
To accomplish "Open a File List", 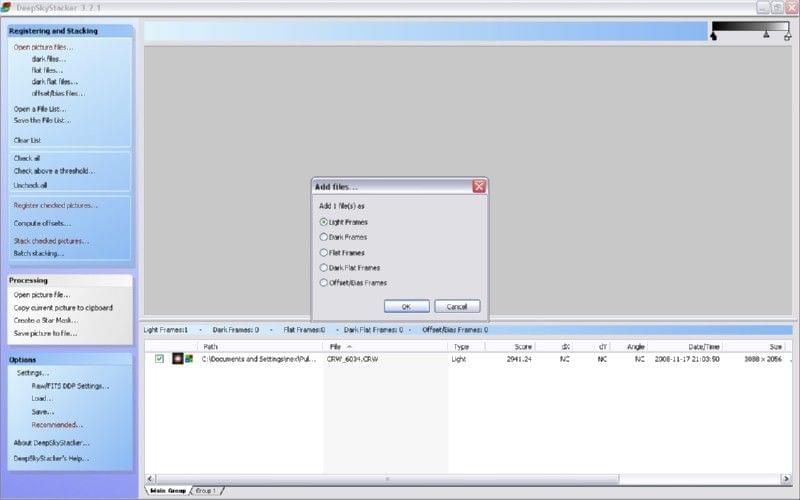I will (x=40, y=109).
